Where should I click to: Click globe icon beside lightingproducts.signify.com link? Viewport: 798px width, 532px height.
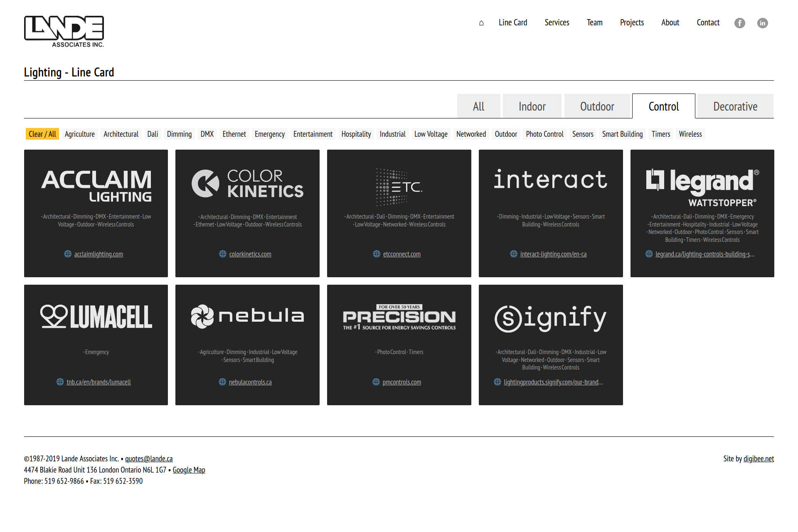[x=498, y=382]
